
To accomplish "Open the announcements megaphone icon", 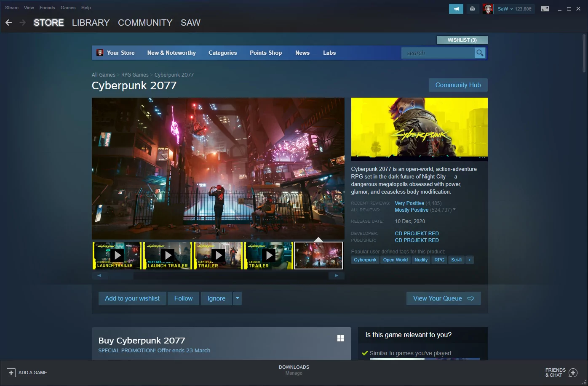I will [456, 9].
